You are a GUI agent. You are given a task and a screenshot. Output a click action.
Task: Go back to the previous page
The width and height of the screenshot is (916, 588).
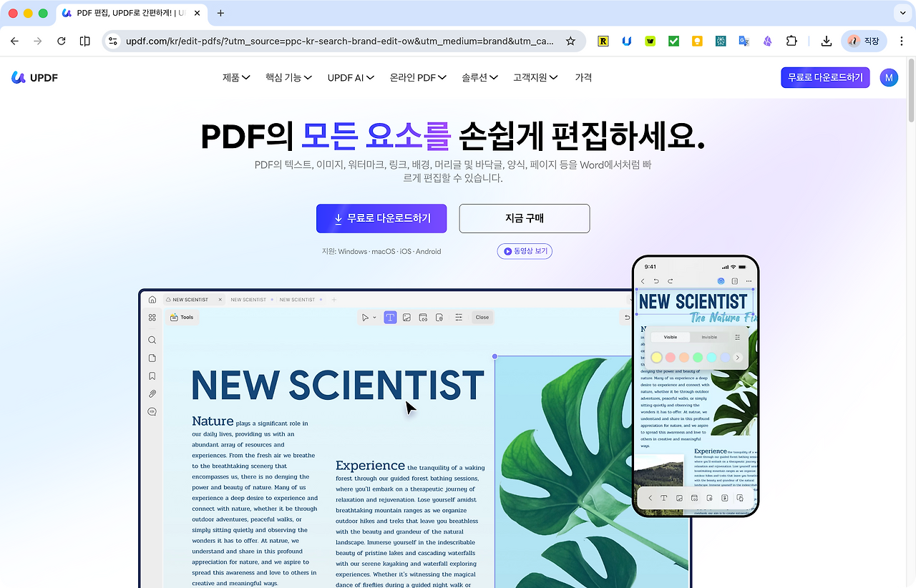point(15,41)
